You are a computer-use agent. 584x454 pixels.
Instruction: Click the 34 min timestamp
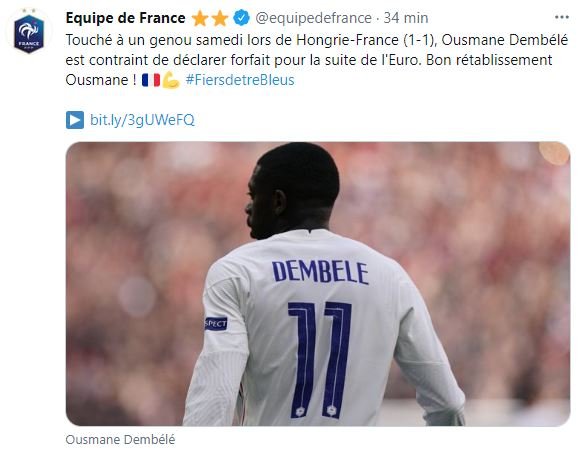tap(406, 18)
